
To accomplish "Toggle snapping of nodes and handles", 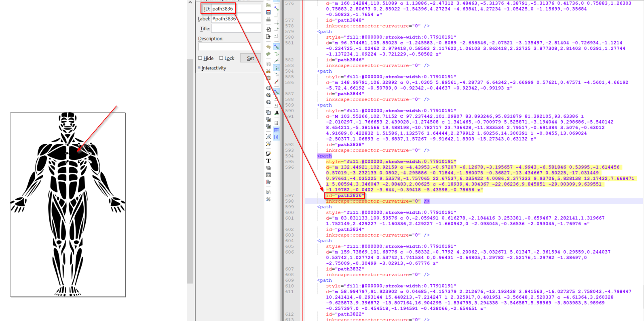I will [x=277, y=47].
